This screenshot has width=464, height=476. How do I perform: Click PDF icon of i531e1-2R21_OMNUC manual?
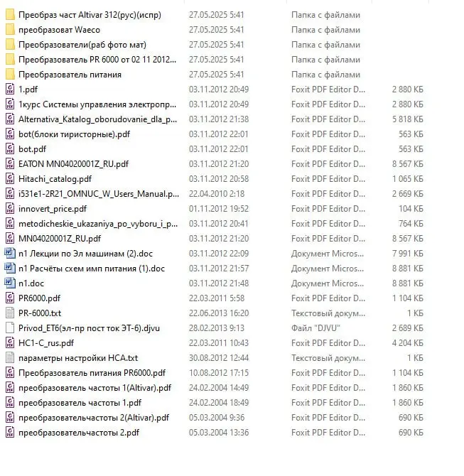10,193
